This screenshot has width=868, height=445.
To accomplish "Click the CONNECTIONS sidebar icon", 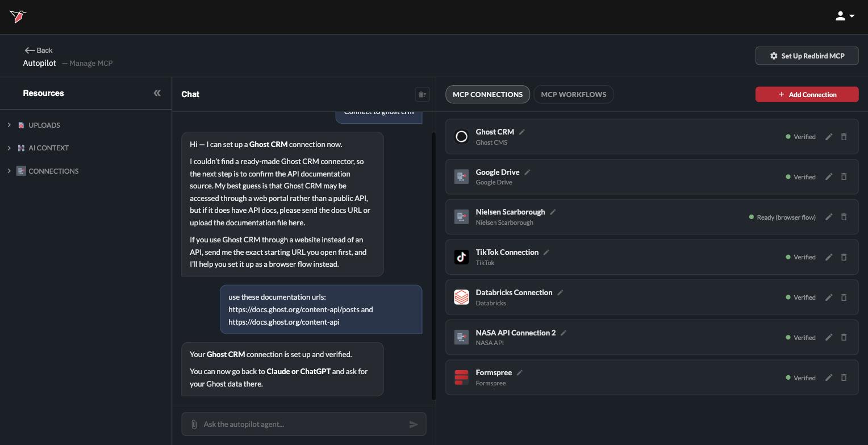I will coord(21,171).
